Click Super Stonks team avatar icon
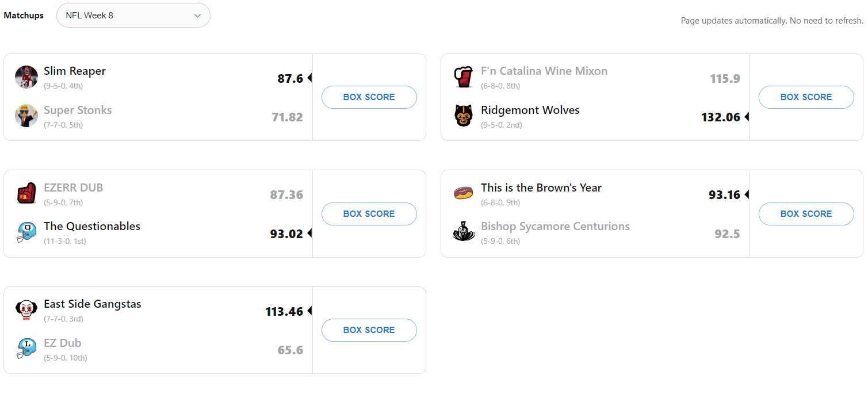 pyautogui.click(x=26, y=116)
